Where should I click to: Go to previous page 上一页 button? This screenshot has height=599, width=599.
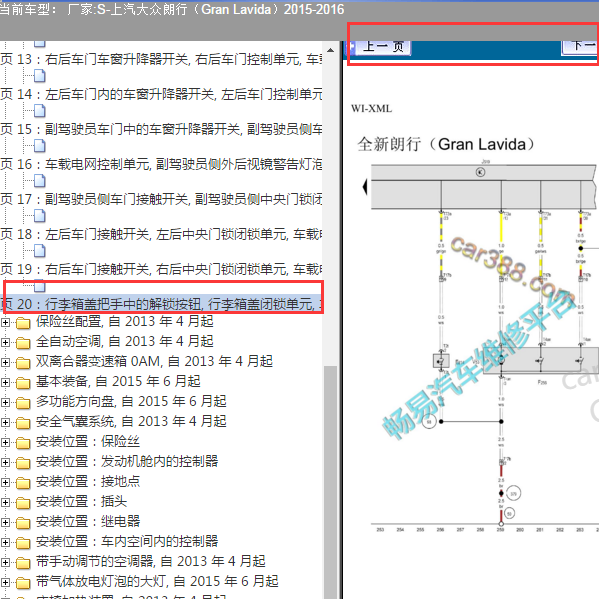tap(383, 47)
